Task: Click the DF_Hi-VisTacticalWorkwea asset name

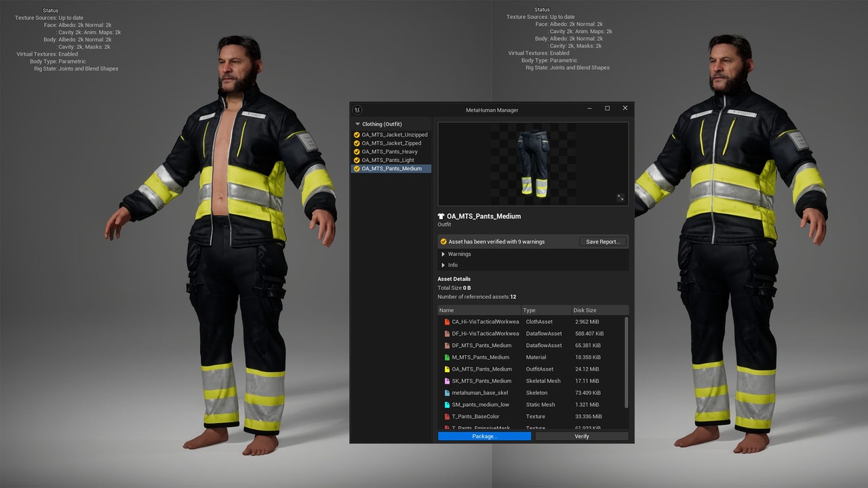Action: [486, 333]
